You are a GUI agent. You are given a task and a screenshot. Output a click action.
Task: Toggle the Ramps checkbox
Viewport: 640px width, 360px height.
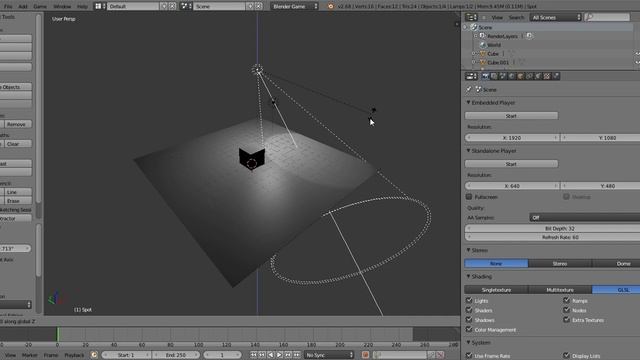(x=567, y=300)
